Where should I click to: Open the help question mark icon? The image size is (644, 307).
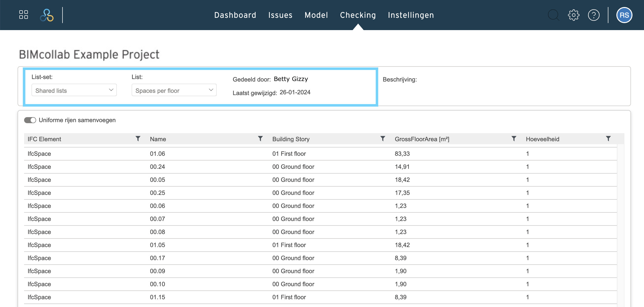pyautogui.click(x=594, y=15)
